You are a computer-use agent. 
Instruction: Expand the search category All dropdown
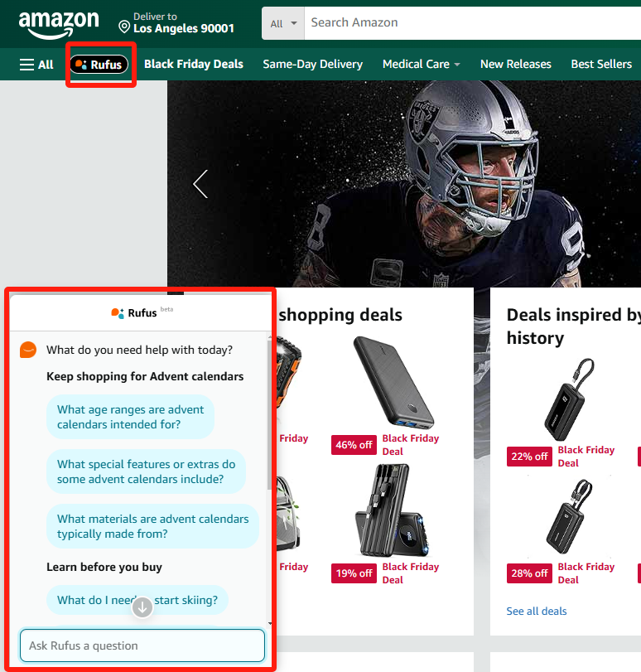click(283, 24)
